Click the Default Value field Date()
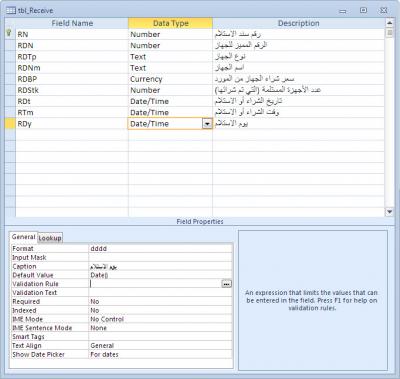The width and height of the screenshot is (400, 379). 160,275
